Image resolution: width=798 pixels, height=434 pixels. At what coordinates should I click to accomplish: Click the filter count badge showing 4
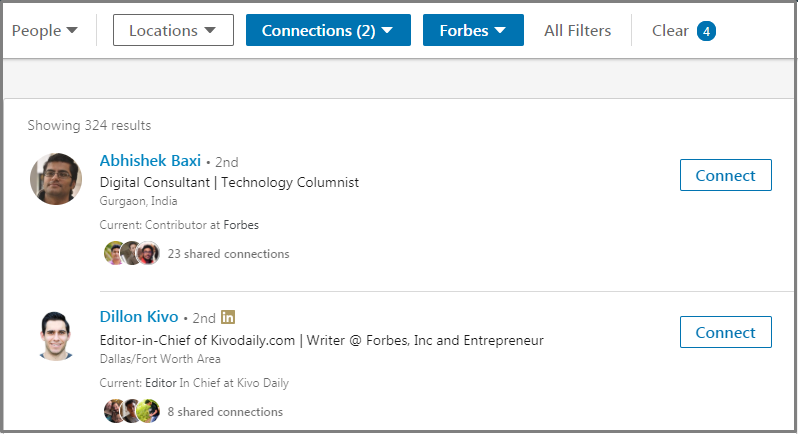pyautogui.click(x=706, y=31)
